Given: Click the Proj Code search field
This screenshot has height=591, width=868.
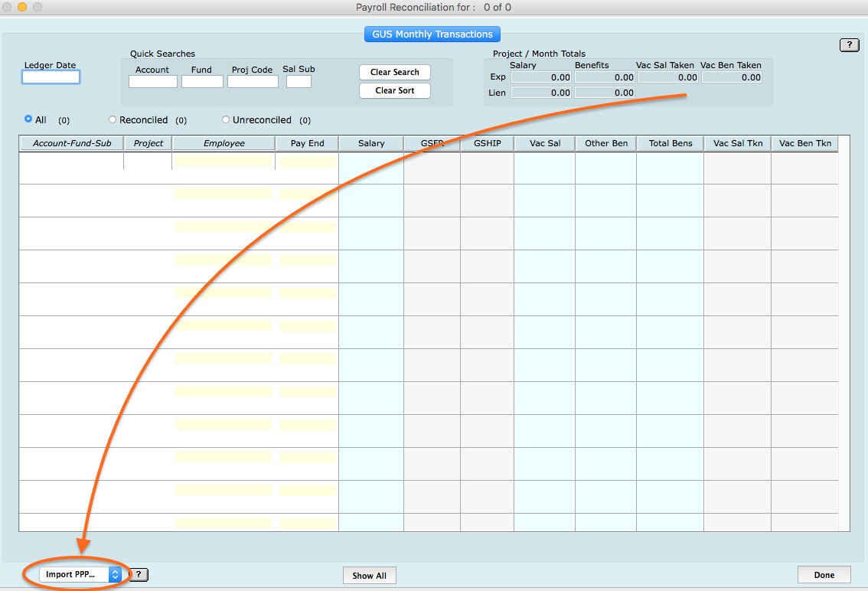Looking at the screenshot, I should (253, 81).
